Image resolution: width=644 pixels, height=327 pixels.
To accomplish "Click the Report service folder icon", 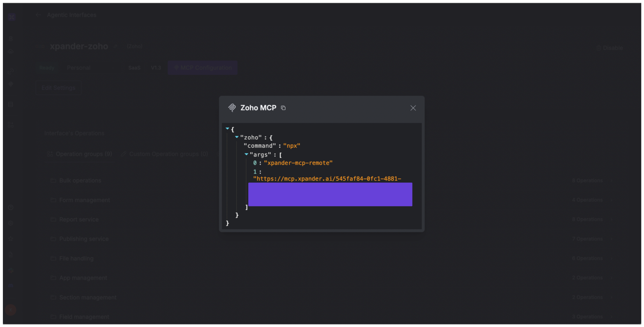I will 53,219.
